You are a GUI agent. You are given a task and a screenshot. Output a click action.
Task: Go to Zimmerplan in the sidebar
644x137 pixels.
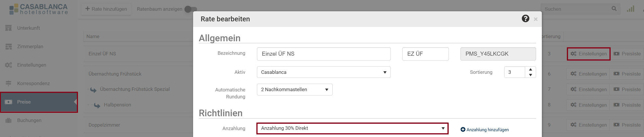pos(30,46)
